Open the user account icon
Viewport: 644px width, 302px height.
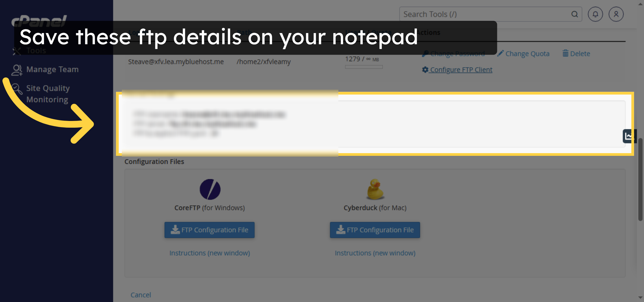616,14
